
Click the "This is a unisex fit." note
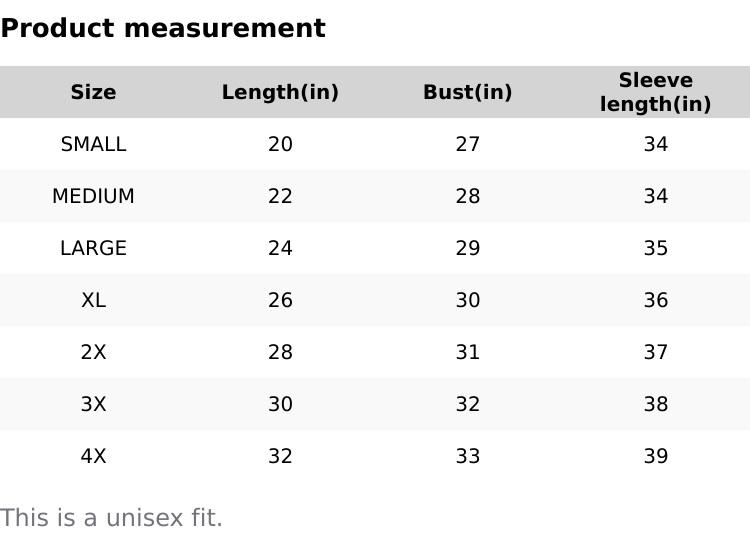pos(111,518)
